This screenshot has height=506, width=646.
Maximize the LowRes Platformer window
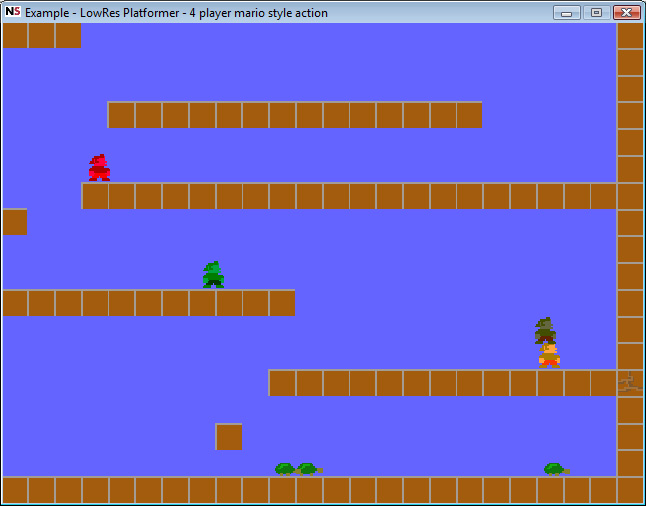597,12
